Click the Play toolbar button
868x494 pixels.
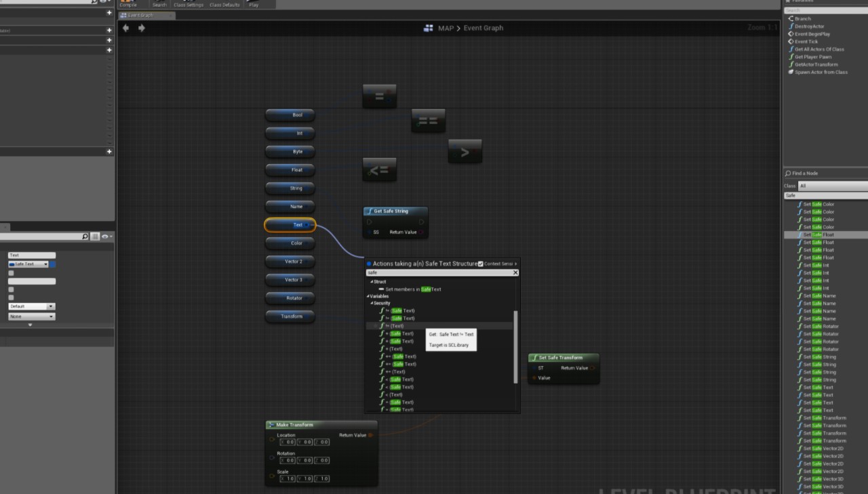click(254, 4)
